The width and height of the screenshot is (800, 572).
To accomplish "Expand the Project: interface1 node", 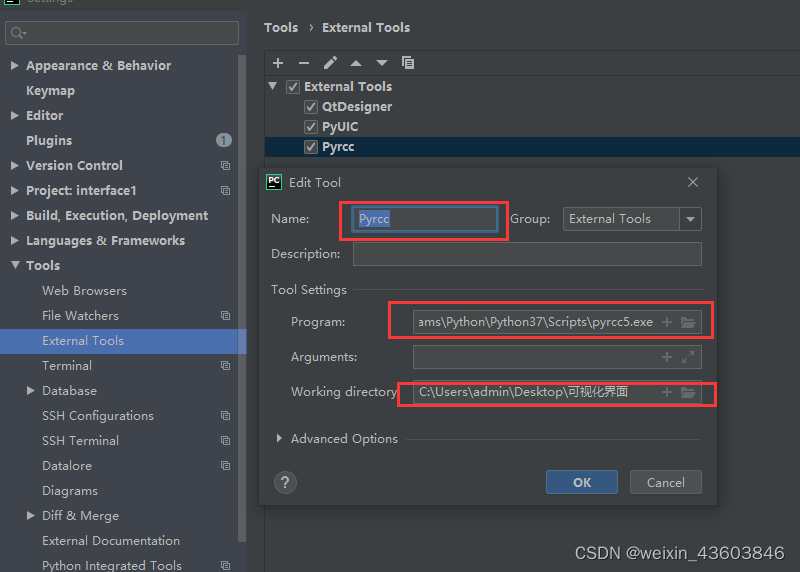I will point(15,190).
